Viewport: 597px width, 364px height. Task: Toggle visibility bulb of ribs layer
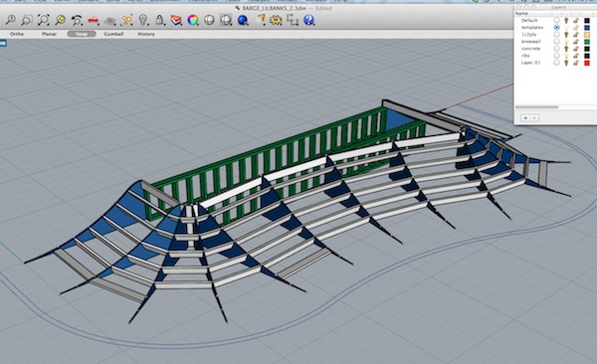pos(566,56)
